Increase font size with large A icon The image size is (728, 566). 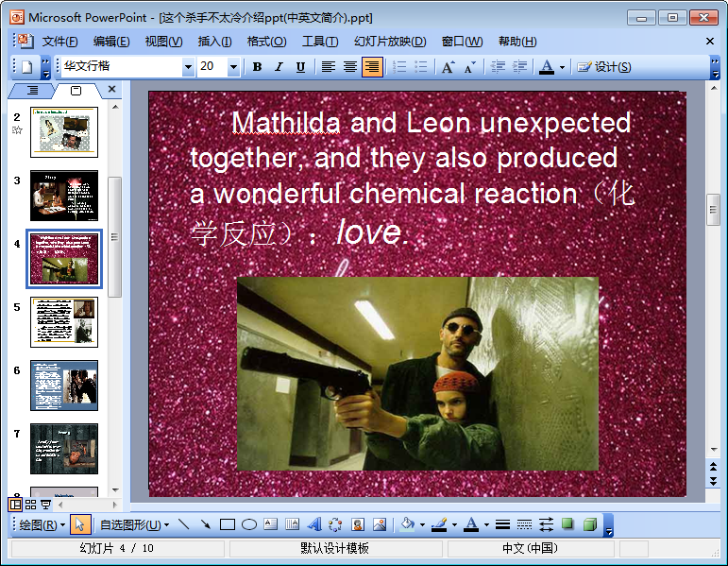(x=448, y=67)
